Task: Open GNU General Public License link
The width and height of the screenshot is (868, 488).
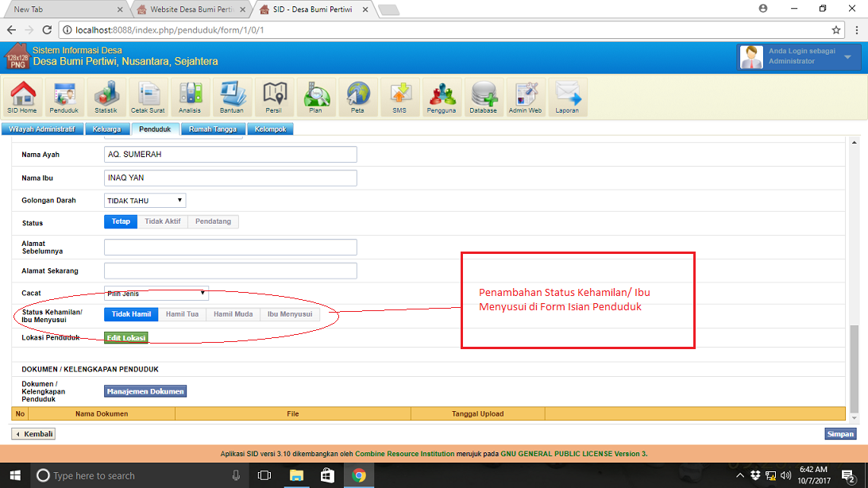Action: coord(574,454)
